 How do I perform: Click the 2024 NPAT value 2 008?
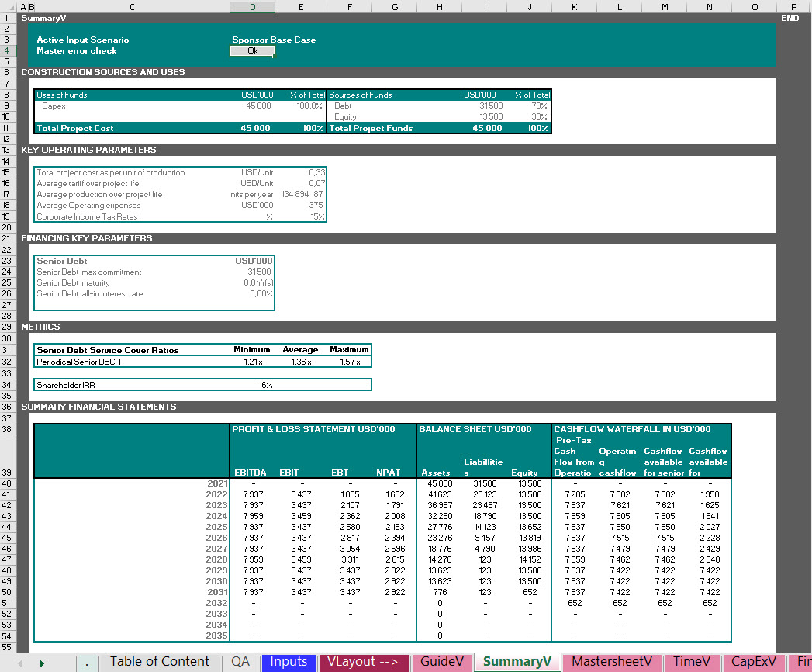[x=395, y=516]
